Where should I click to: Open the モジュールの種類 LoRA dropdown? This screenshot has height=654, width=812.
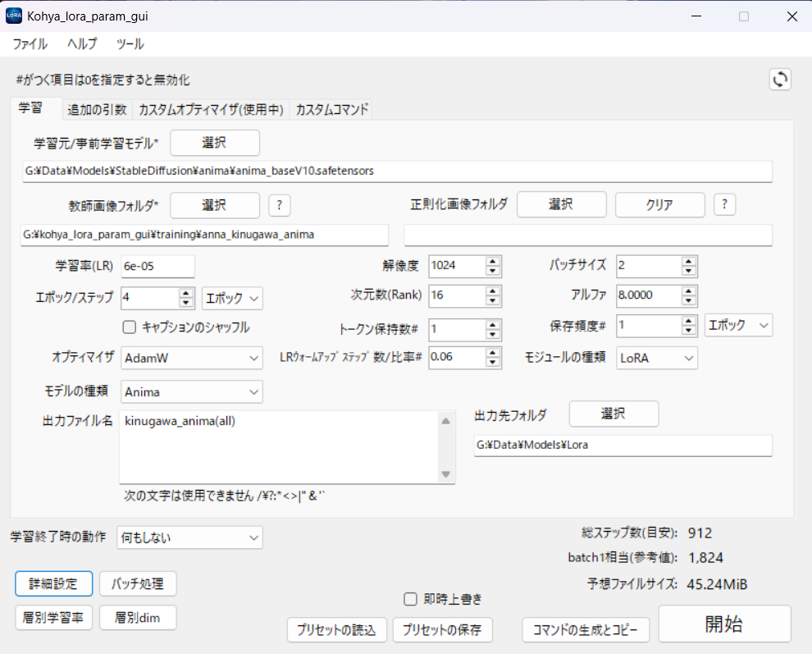(657, 358)
